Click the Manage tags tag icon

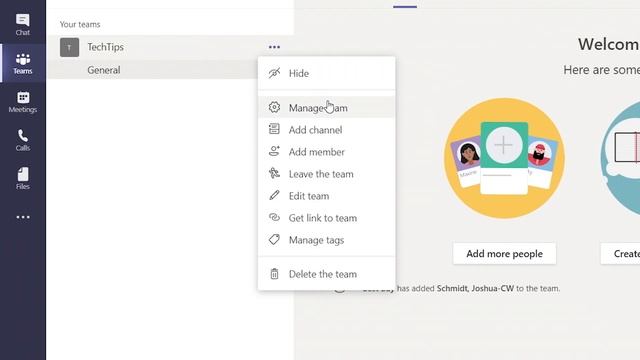coord(274,240)
